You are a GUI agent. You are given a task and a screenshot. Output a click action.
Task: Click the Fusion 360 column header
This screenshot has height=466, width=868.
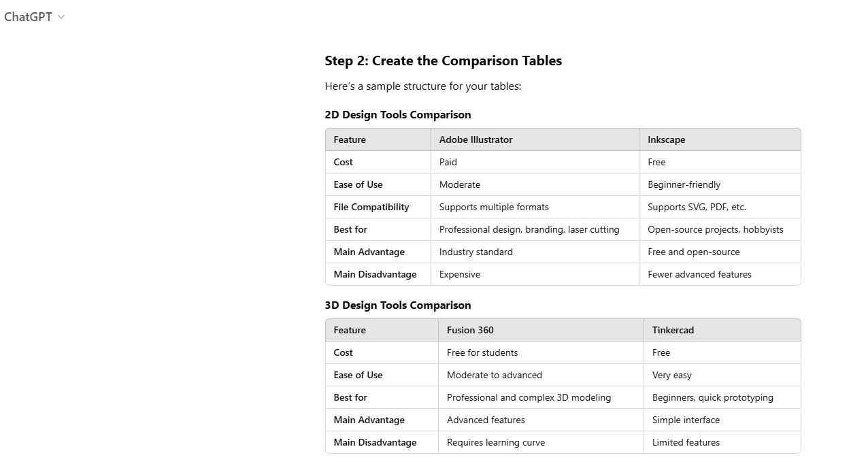coord(470,330)
